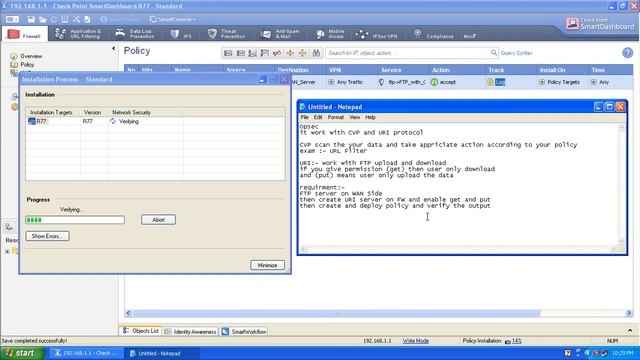Image resolution: width=640 pixels, height=360 pixels.
Task: Click the horizontal scrollbar under policy table
Action: [336, 313]
